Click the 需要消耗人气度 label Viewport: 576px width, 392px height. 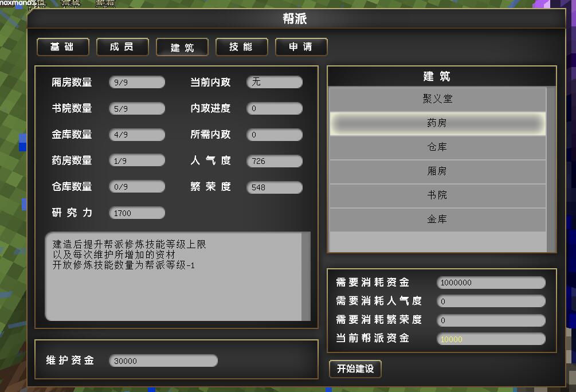379,301
